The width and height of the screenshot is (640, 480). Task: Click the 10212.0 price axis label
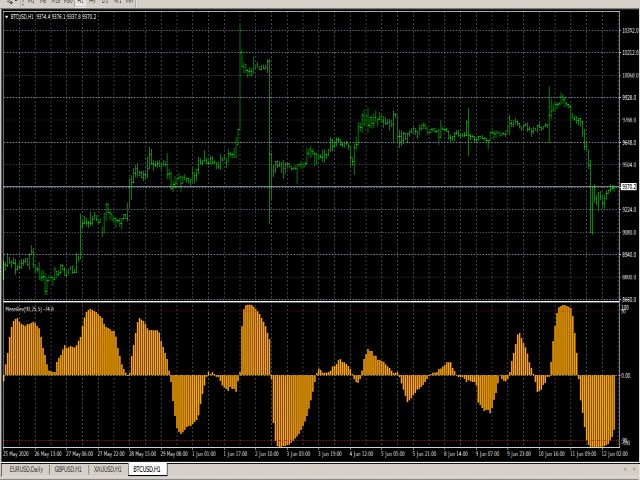(x=630, y=53)
